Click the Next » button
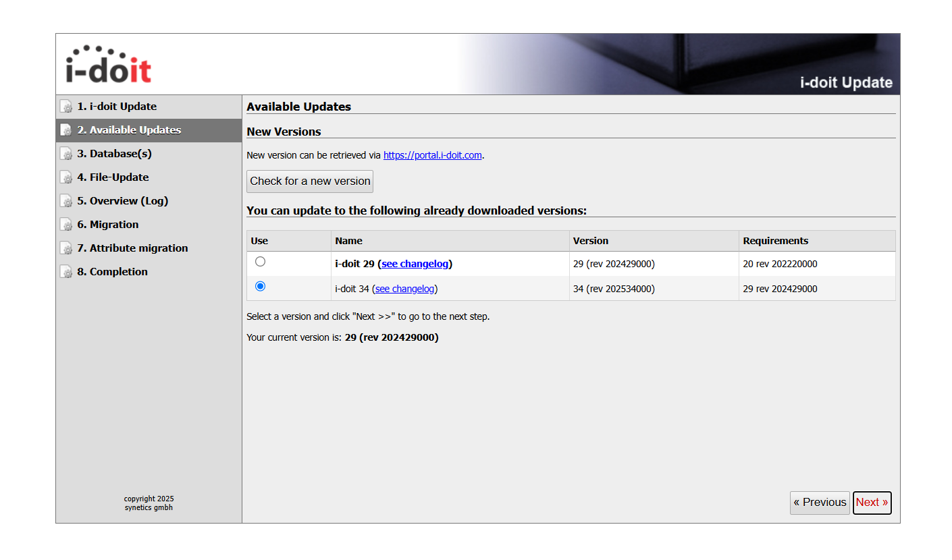The image size is (952, 560). [x=872, y=503]
